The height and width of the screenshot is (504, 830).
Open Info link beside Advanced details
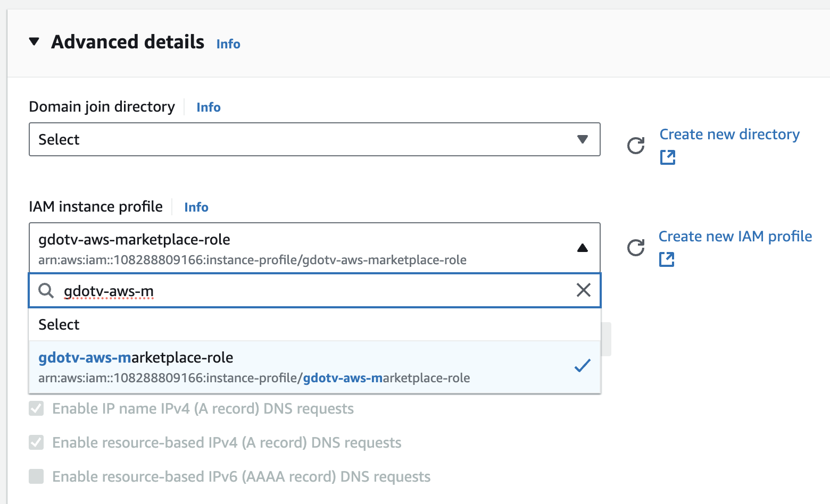228,44
